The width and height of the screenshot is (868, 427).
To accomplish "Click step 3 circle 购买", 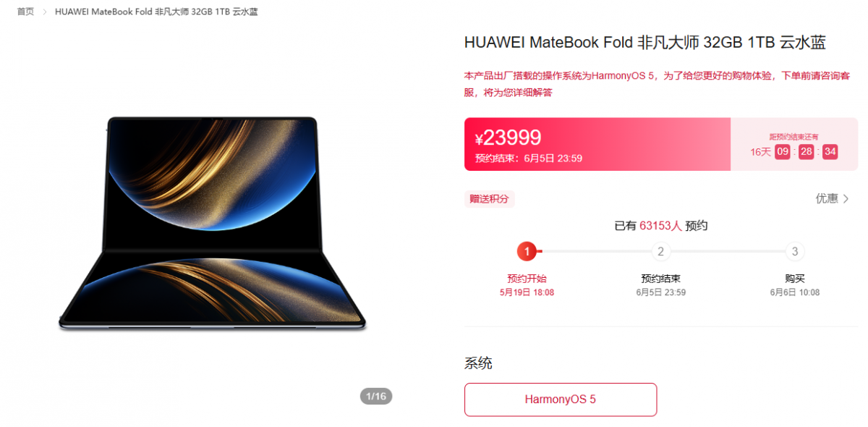I will point(795,252).
